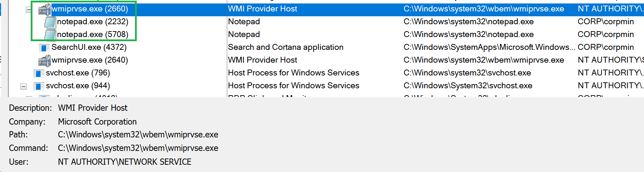Click the wmiprvse.exe (2660) process icon
Viewport: 644px width, 172px height.
tap(44, 9)
